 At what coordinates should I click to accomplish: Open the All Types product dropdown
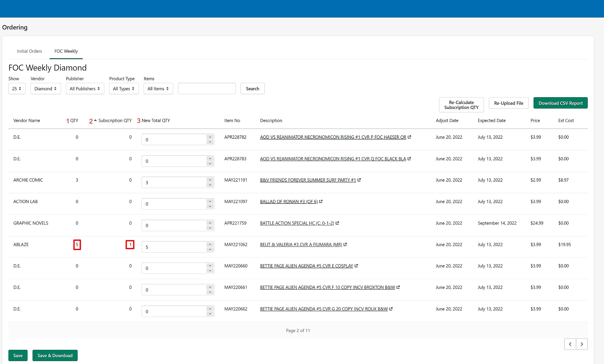point(124,88)
